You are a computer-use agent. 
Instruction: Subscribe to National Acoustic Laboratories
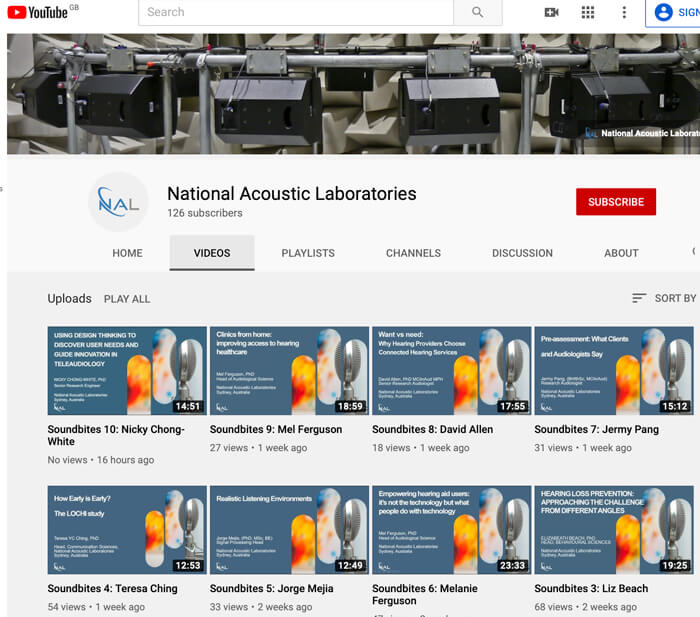[615, 202]
